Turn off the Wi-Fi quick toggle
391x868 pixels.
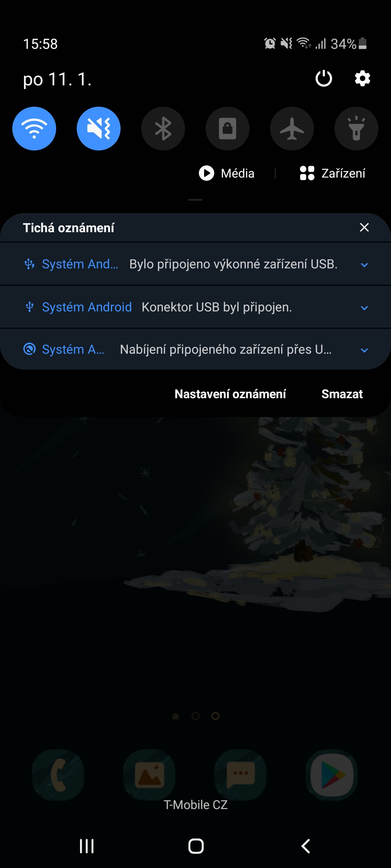coord(34,128)
